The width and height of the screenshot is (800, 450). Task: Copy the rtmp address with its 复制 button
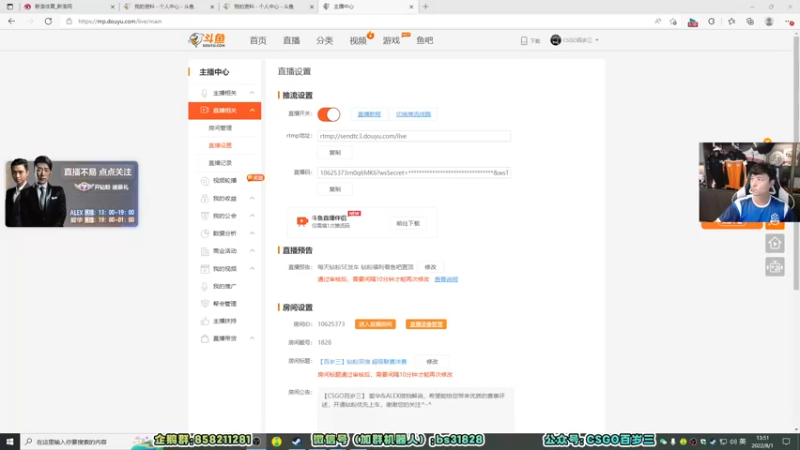[x=335, y=153]
